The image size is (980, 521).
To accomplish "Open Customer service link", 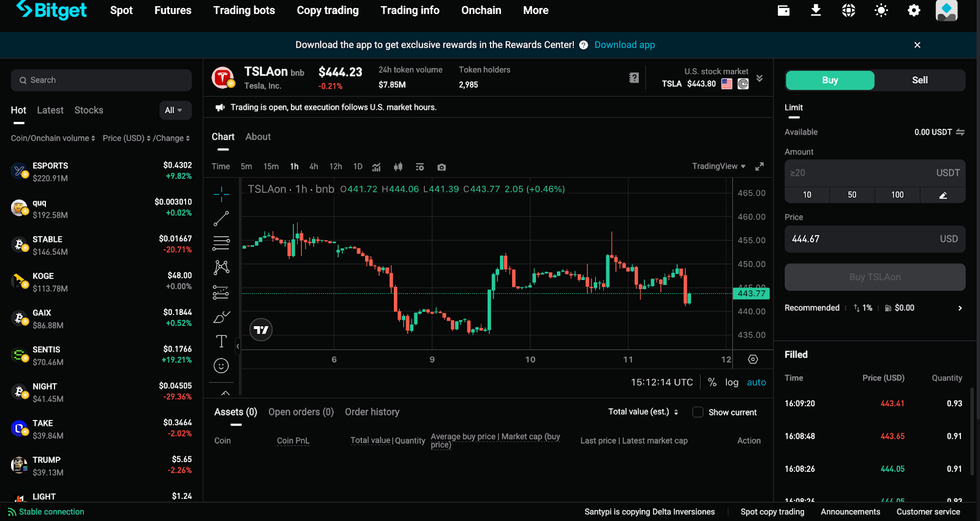I will click(x=928, y=512).
